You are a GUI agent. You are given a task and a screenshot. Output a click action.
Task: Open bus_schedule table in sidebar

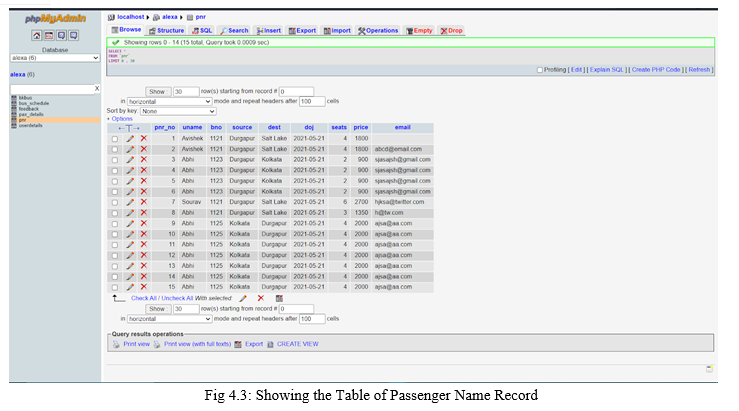tap(34, 103)
